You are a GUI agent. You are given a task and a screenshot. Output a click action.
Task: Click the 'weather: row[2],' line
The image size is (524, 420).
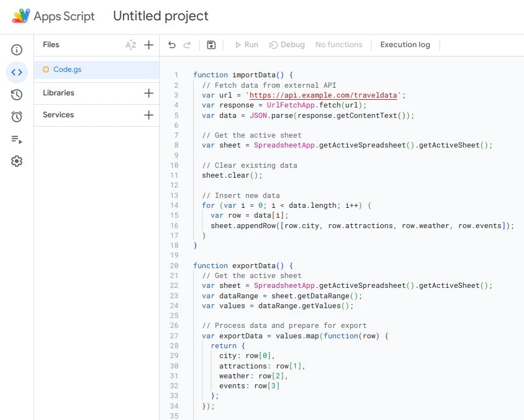click(253, 376)
